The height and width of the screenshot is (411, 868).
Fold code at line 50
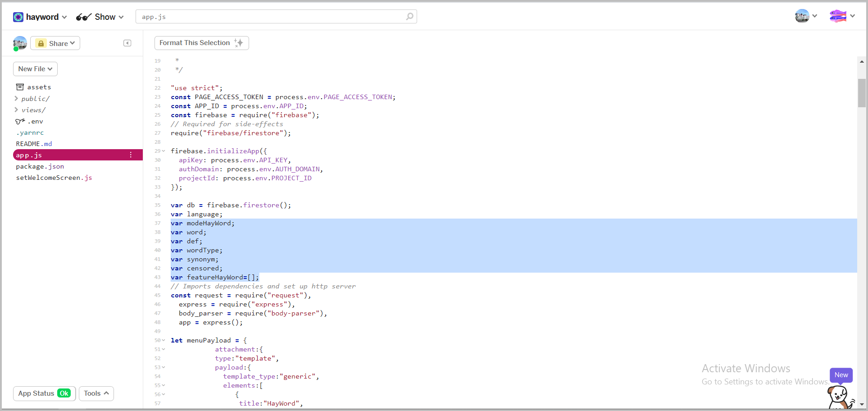(164, 340)
